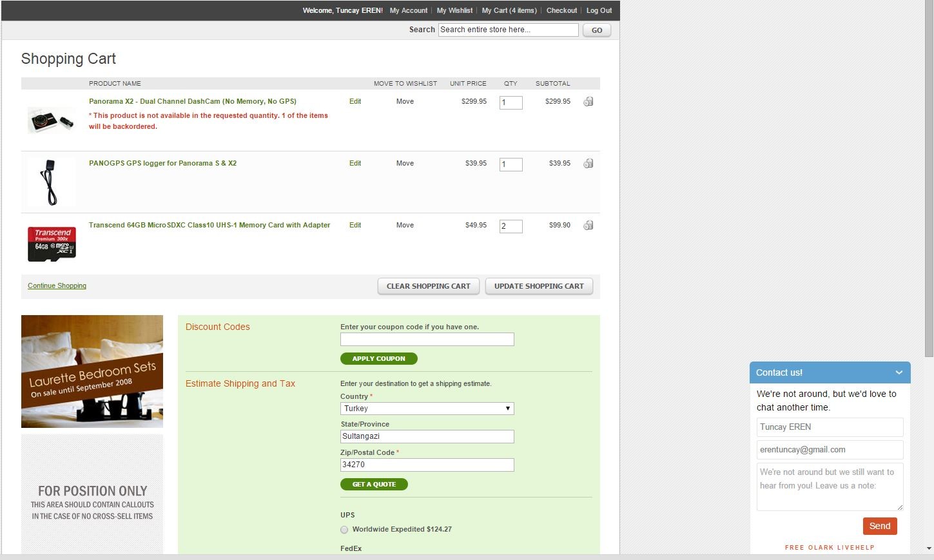Open My Wishlist from top menu

click(x=454, y=10)
